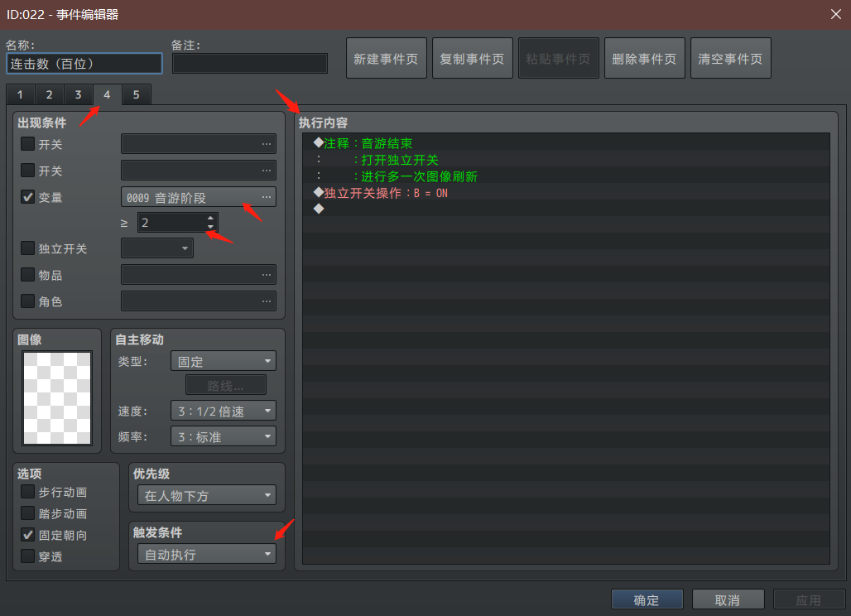Uncheck the 变量 condition checkbox
Viewport: 851px width, 616px height.
(x=27, y=196)
